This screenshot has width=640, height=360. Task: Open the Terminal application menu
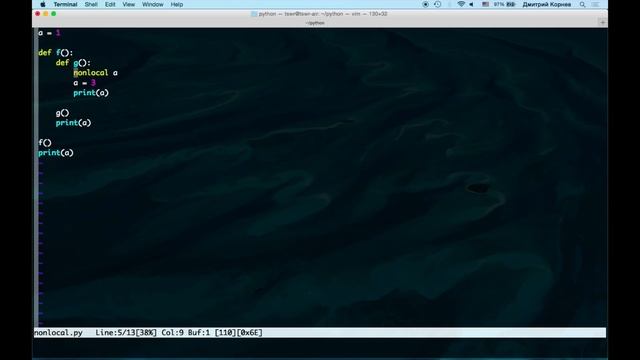65,4
